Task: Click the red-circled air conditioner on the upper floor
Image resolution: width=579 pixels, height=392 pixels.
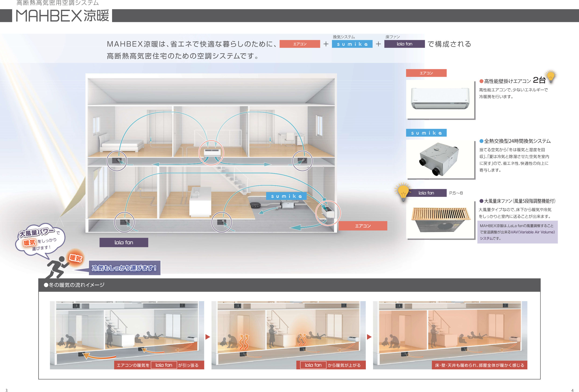Action: click(211, 153)
